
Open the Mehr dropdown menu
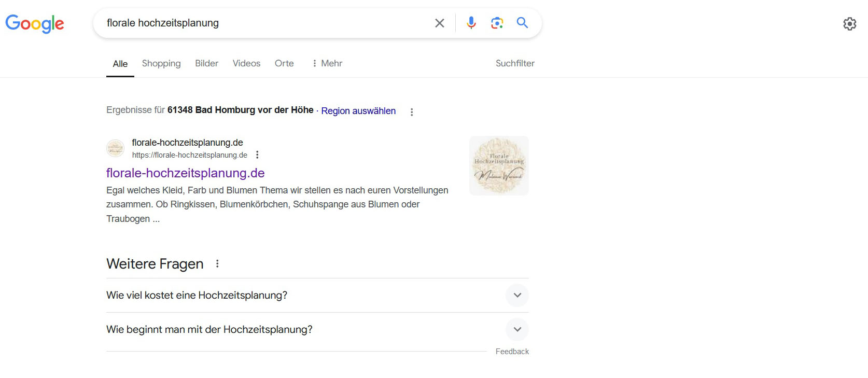pos(327,63)
